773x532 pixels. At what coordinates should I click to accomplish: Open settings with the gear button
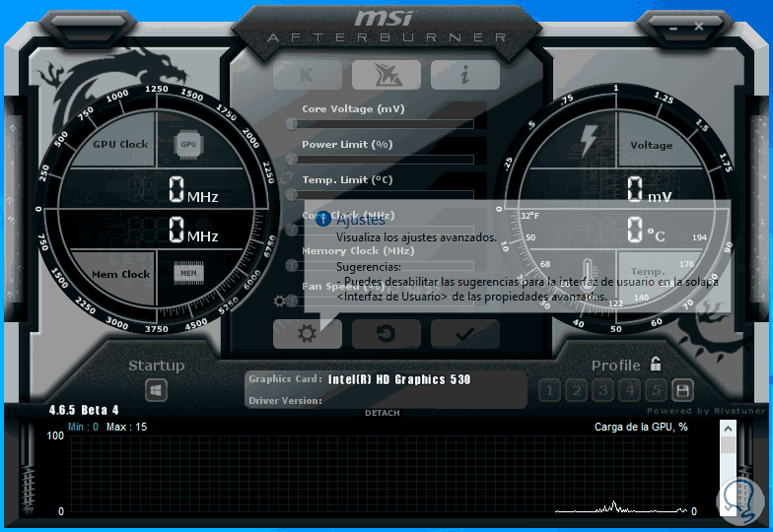click(x=308, y=334)
